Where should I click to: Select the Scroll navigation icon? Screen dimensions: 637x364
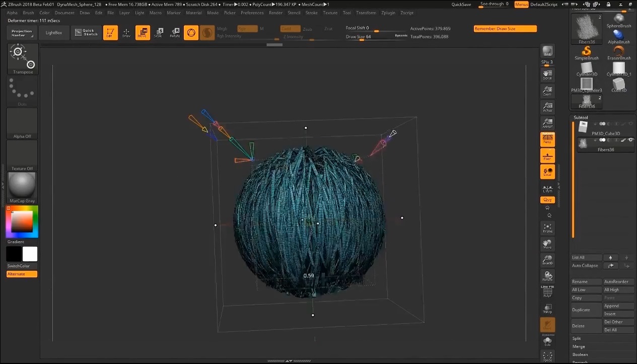point(547,75)
